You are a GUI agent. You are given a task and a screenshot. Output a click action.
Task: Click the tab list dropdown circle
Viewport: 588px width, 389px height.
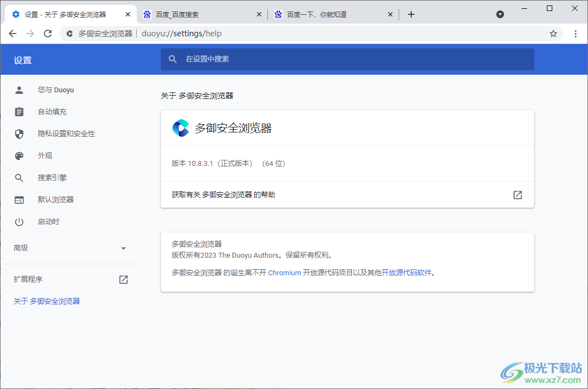tap(500, 14)
